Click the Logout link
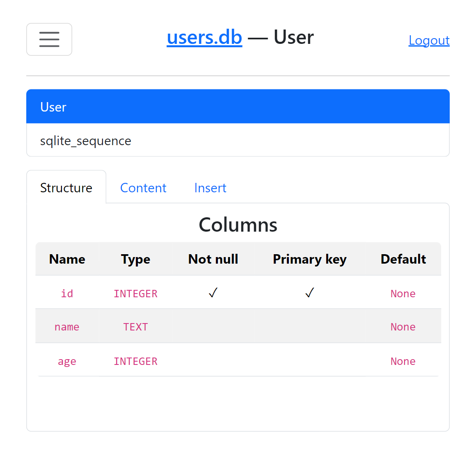Screen dimensions: 476x451 [429, 40]
